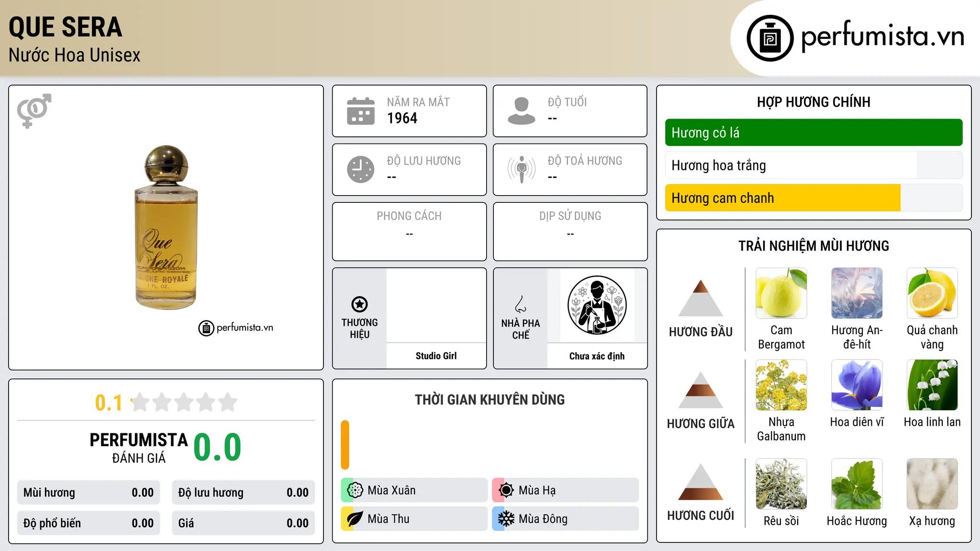Click the Độ lưu hương score row

(244, 493)
